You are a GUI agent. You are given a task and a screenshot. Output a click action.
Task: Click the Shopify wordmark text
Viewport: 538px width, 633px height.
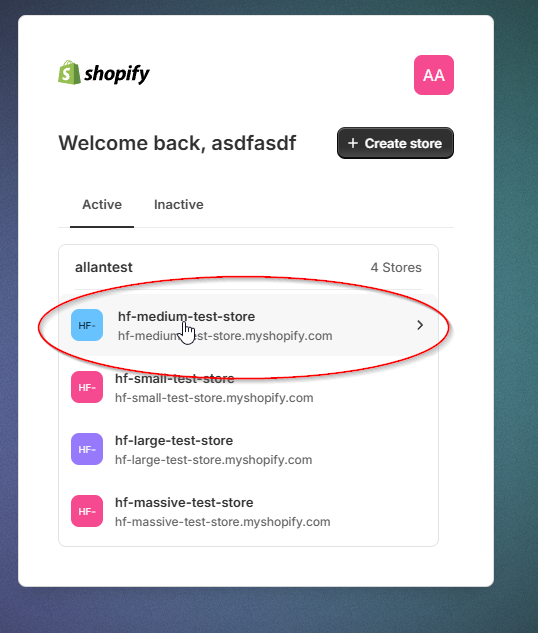coord(117,74)
